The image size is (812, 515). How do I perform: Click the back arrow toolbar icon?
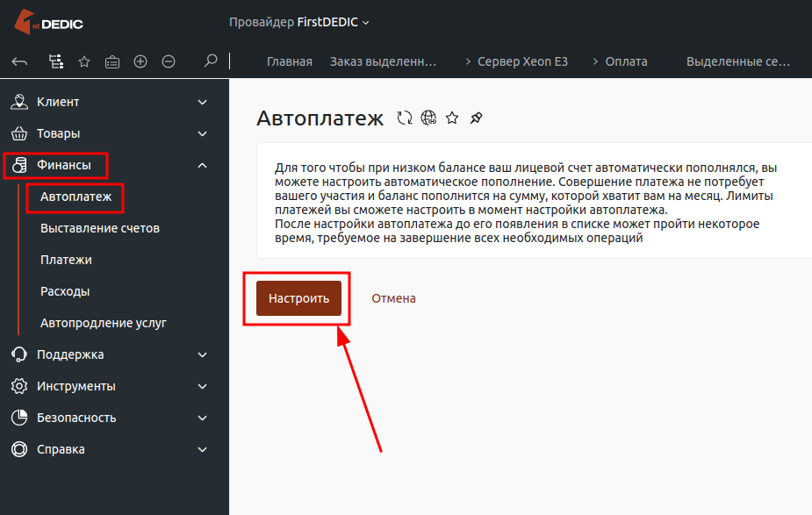[19, 61]
